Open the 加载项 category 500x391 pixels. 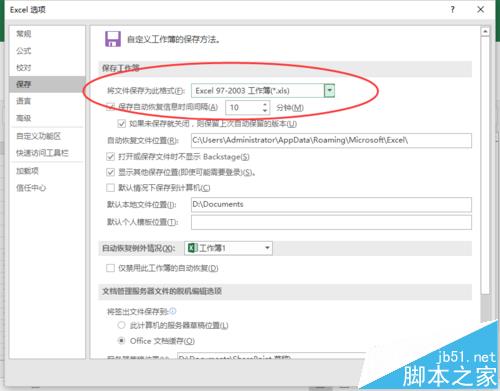(27, 171)
